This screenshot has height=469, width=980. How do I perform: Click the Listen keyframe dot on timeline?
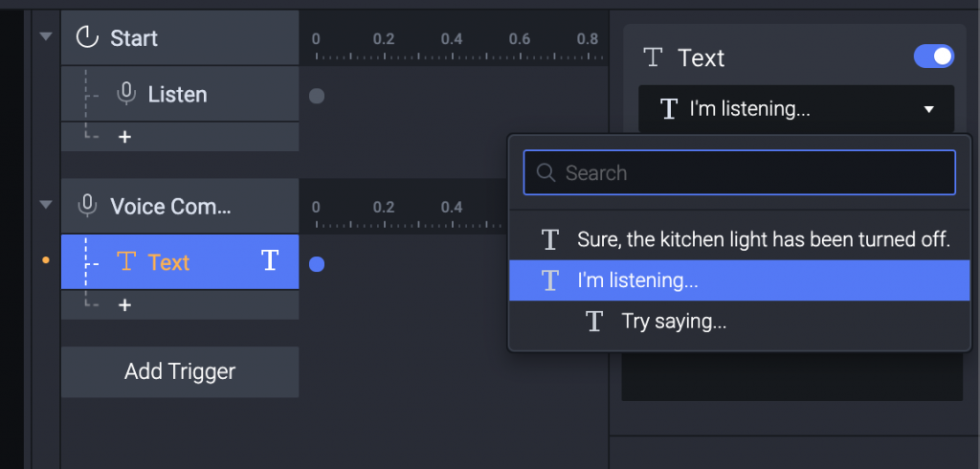[x=317, y=96]
